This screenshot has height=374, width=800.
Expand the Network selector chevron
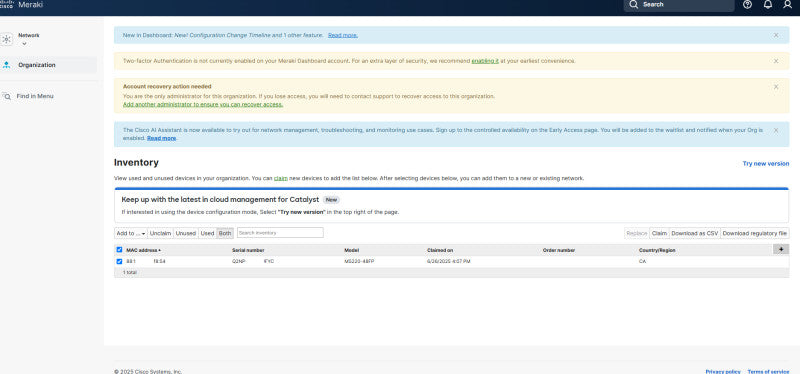point(24,44)
